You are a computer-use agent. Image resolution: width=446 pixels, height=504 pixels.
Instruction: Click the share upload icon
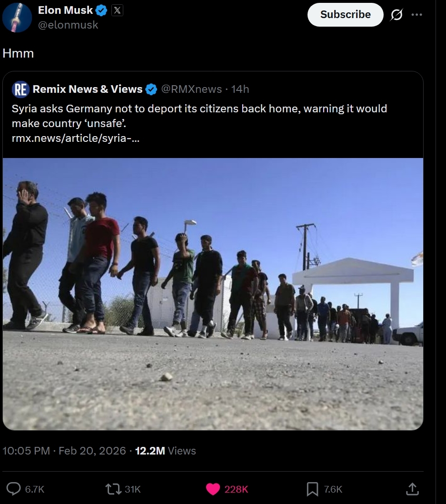coord(412,489)
